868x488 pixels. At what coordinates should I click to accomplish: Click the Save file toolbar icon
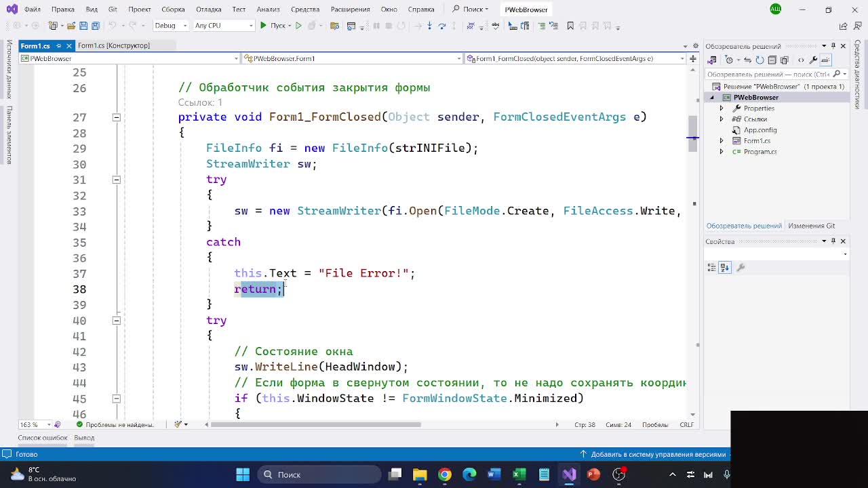(x=83, y=26)
